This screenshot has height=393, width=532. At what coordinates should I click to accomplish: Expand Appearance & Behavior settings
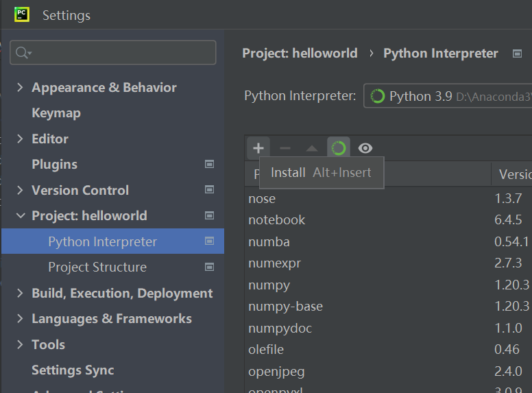19,88
